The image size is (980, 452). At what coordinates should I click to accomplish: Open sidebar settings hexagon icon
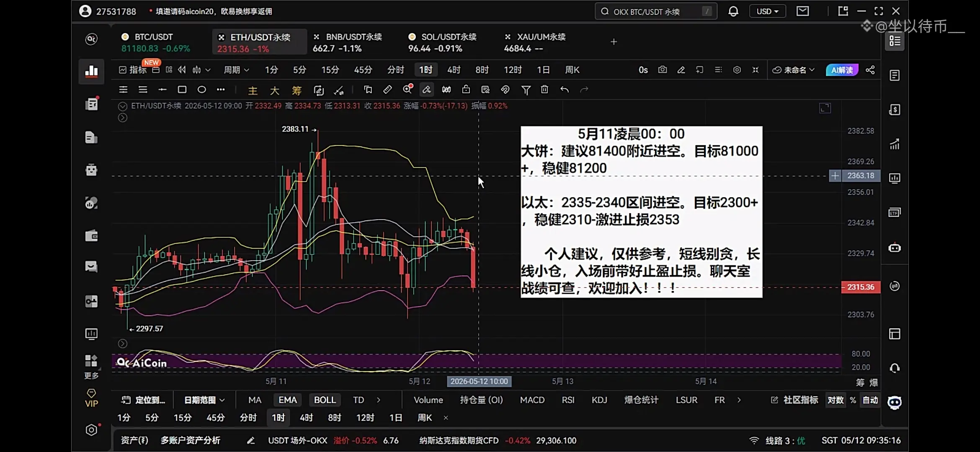(x=91, y=430)
